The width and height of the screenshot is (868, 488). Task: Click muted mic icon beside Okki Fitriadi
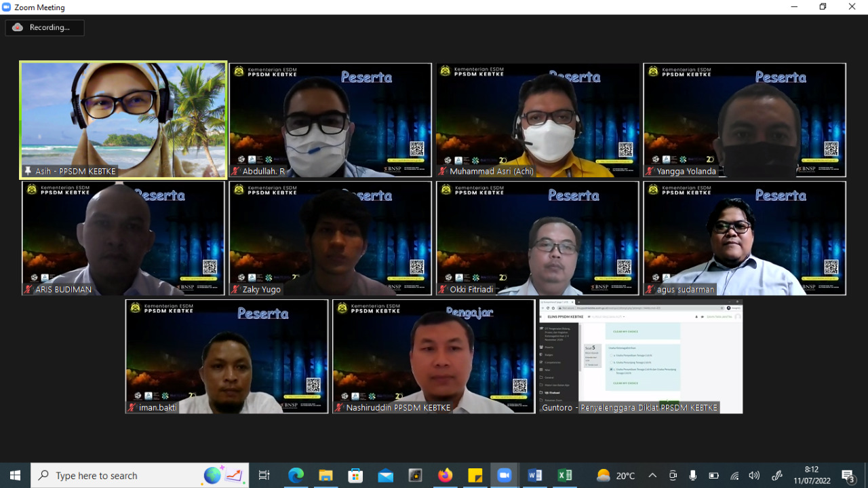(443, 290)
